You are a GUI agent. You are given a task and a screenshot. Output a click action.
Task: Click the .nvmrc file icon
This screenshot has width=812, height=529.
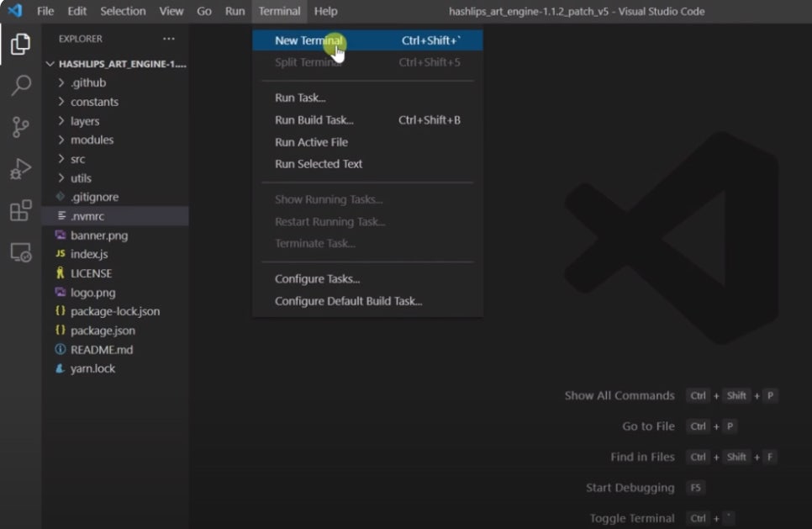click(61, 215)
